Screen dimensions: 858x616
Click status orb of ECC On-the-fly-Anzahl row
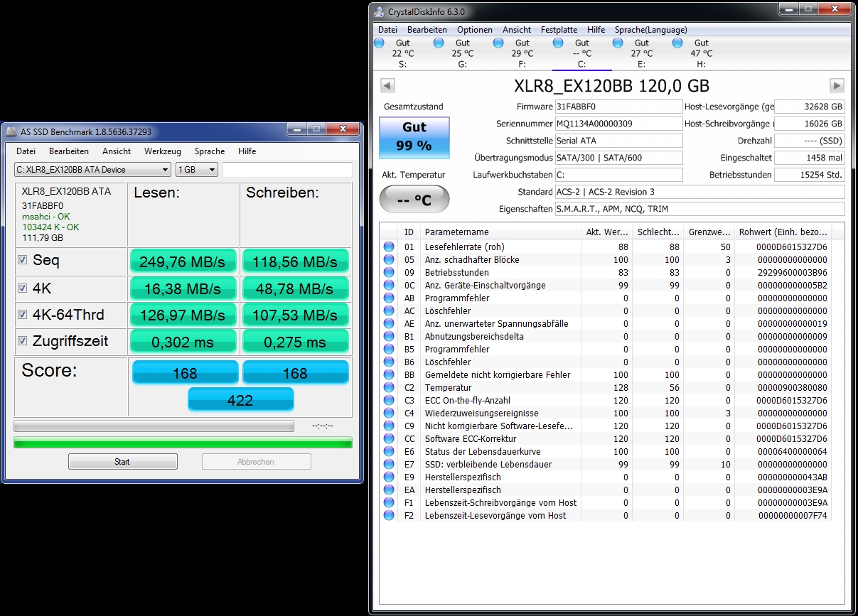389,400
